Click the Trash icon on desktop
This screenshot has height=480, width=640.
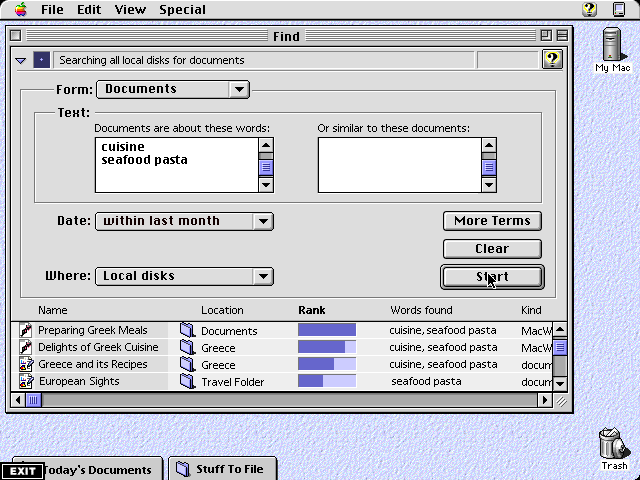pos(613,445)
